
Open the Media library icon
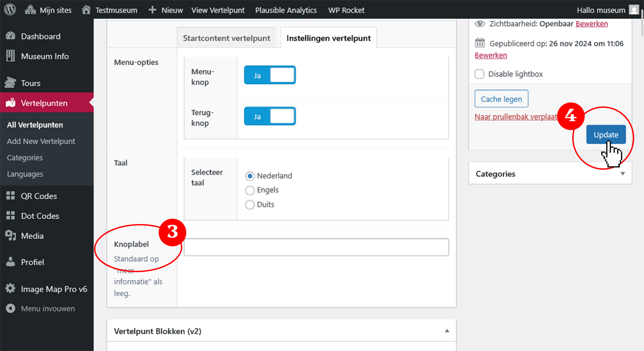click(11, 236)
